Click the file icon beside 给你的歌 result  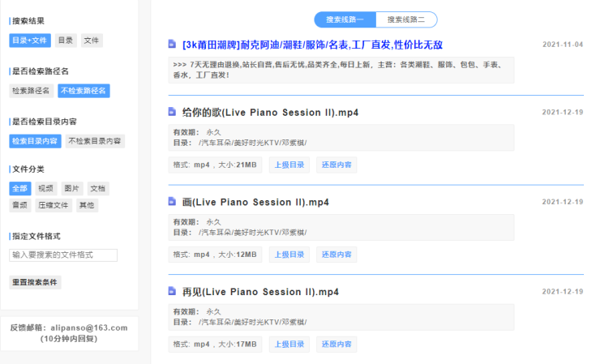pos(172,112)
